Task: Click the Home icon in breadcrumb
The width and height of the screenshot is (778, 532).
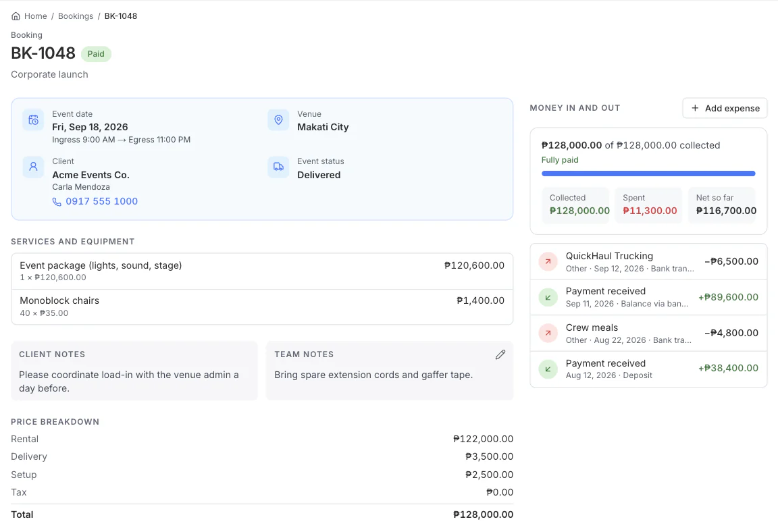Action: coord(16,16)
